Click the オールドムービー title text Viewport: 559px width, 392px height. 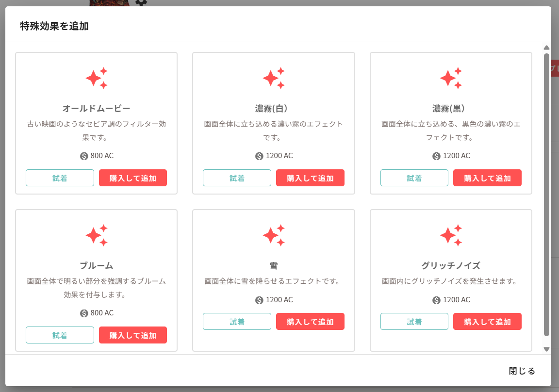[96, 108]
